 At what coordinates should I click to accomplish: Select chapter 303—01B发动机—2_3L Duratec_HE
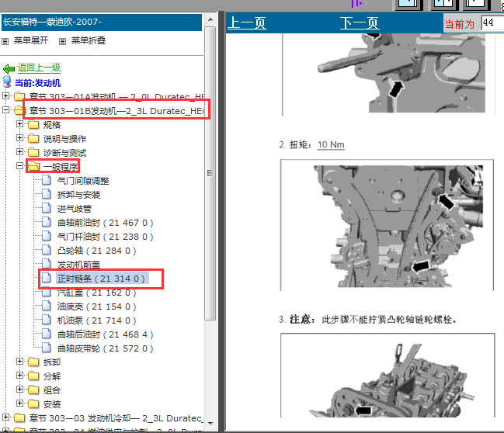pos(116,111)
